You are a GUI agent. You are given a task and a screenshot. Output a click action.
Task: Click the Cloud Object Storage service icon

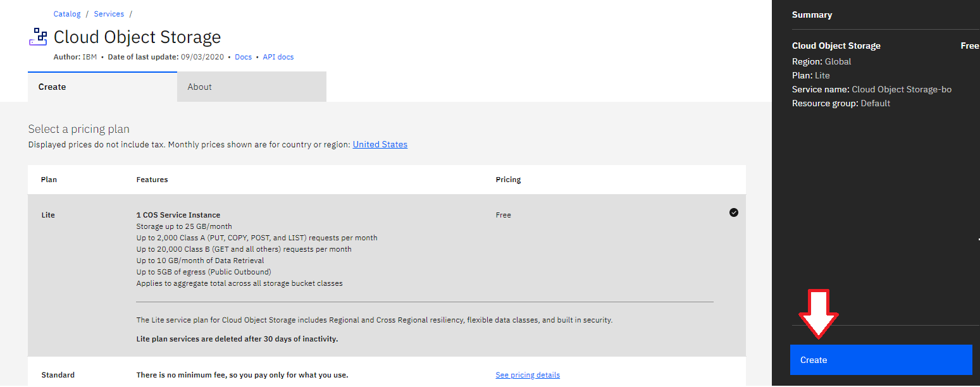38,37
